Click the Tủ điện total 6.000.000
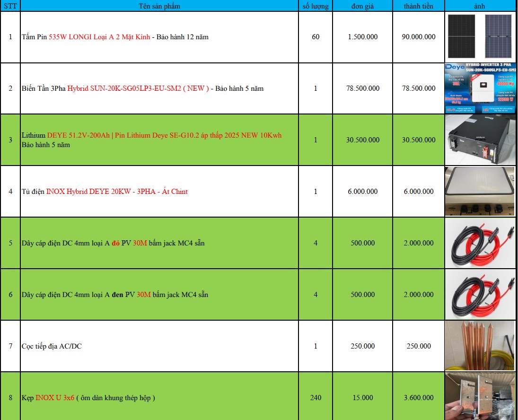 click(x=419, y=192)
